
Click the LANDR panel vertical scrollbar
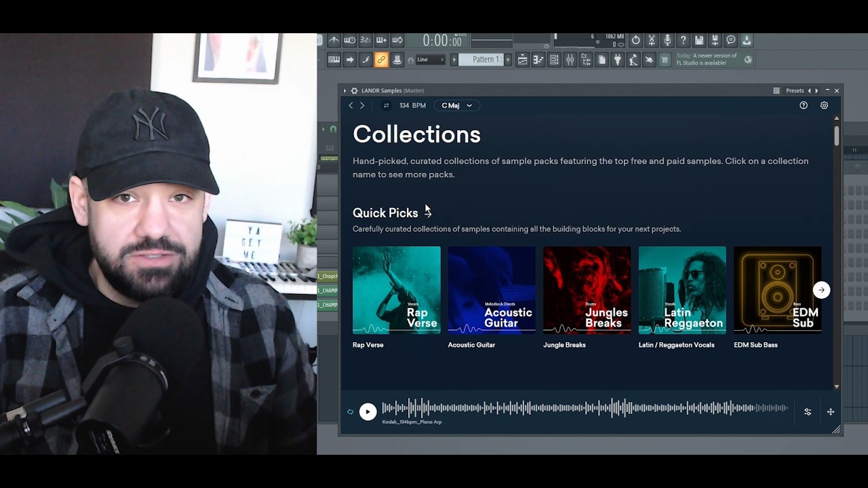[837, 136]
